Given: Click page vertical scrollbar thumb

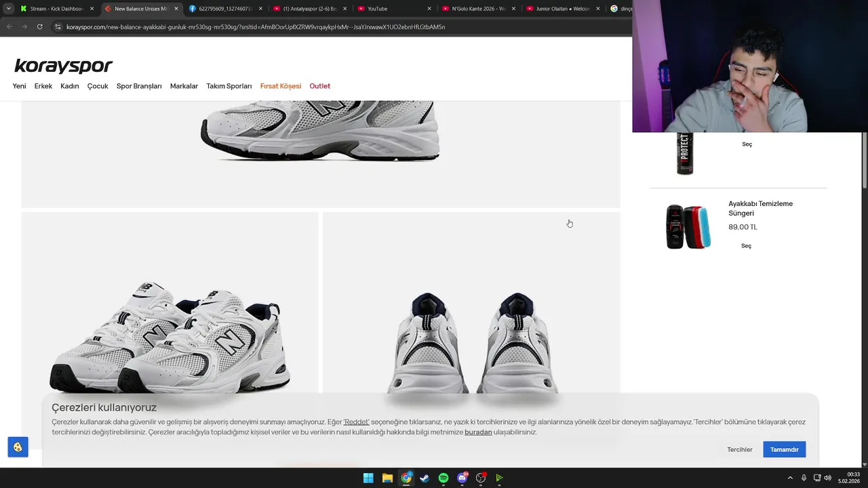Looking at the screenshot, I should point(864,161).
